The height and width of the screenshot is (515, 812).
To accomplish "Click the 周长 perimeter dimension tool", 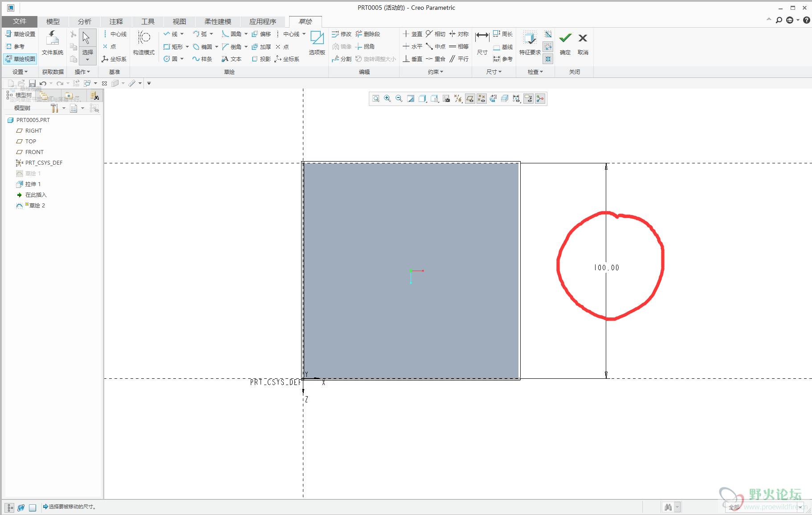I will pos(503,34).
